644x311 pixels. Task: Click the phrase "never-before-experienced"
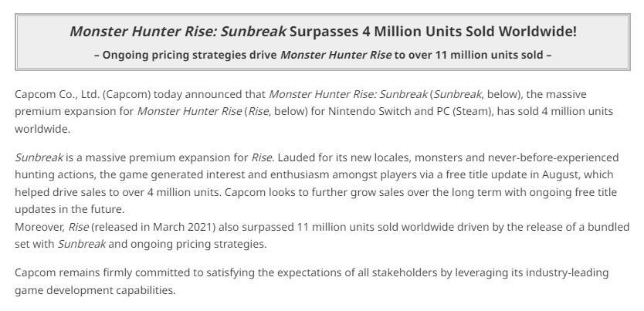(x=553, y=157)
